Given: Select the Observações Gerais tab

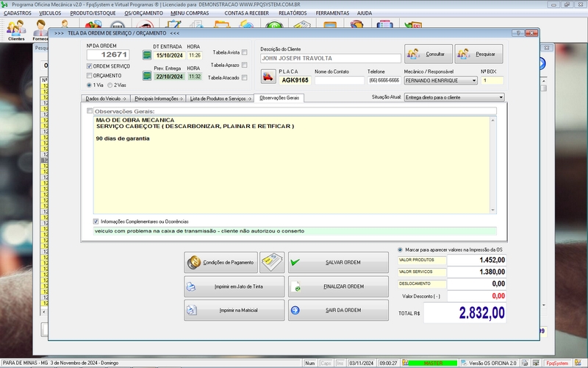Looking at the screenshot, I should tap(279, 98).
